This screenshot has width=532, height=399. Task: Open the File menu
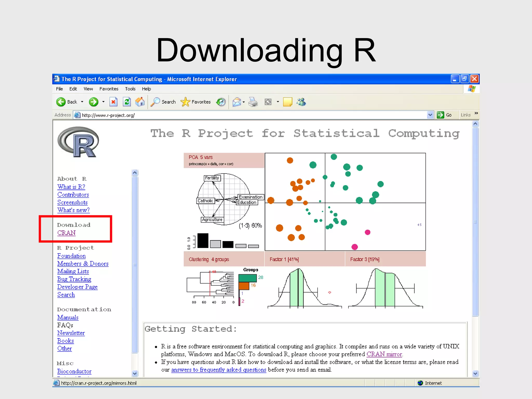pos(59,89)
